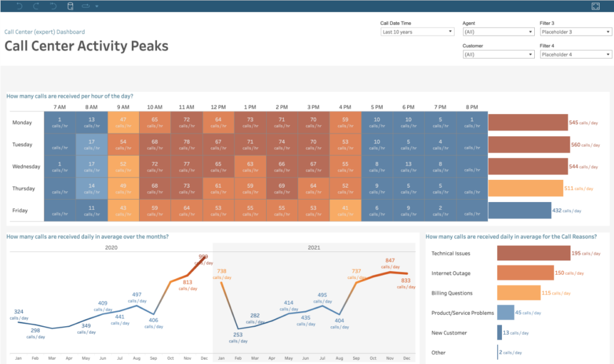Image resolution: width=614 pixels, height=364 pixels.
Task: Open the Placeholder 4 filter dropdown
Action: coord(607,54)
